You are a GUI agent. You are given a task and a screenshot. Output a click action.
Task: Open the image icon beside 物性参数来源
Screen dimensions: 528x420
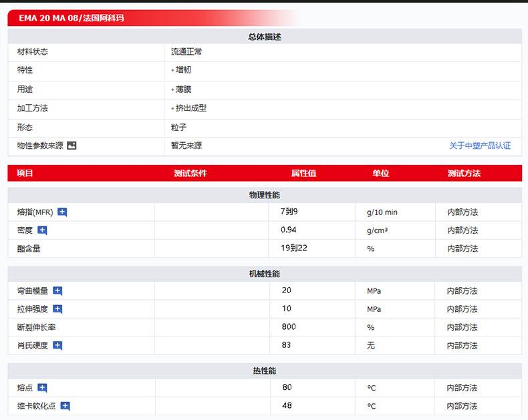pyautogui.click(x=72, y=146)
